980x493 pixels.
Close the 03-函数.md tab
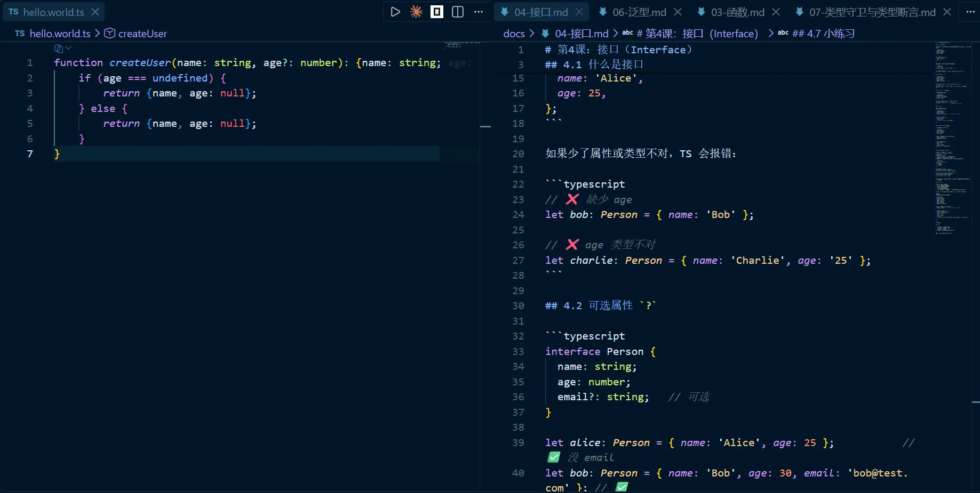coord(776,12)
